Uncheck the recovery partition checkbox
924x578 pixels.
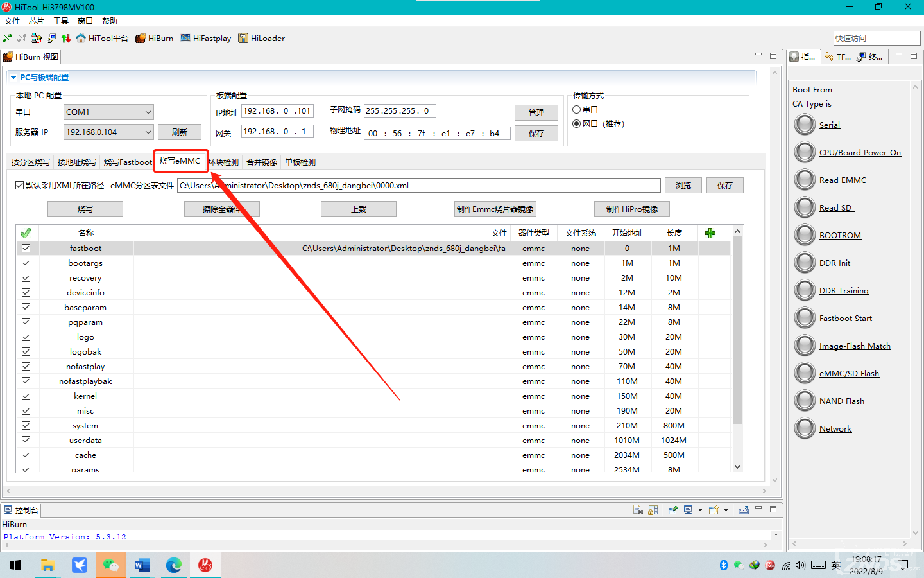coord(26,277)
